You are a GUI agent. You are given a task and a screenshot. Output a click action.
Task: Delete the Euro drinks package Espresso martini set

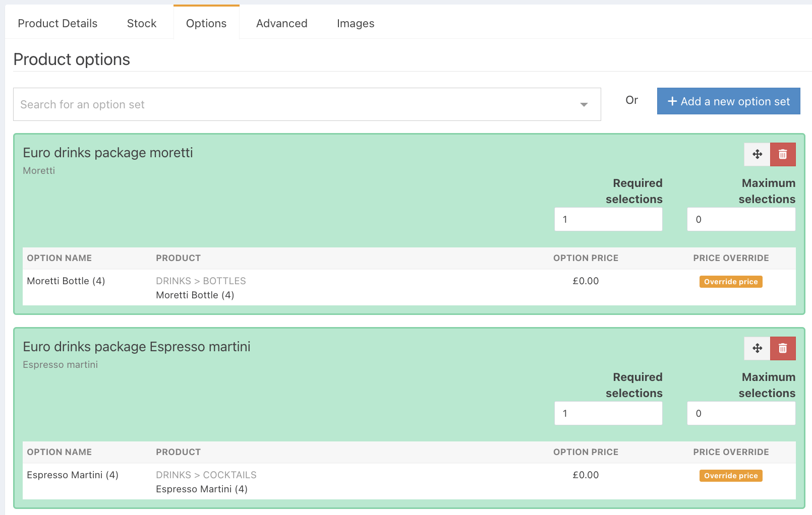tap(783, 348)
